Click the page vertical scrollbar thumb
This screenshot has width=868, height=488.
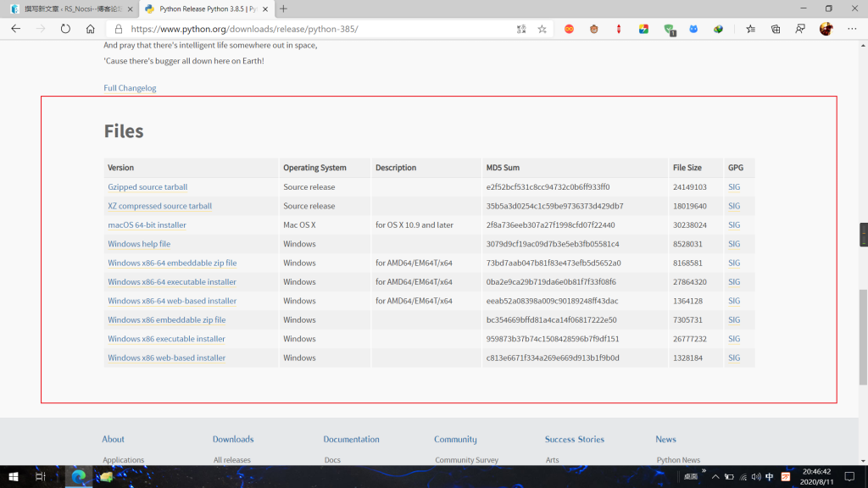coord(863,337)
